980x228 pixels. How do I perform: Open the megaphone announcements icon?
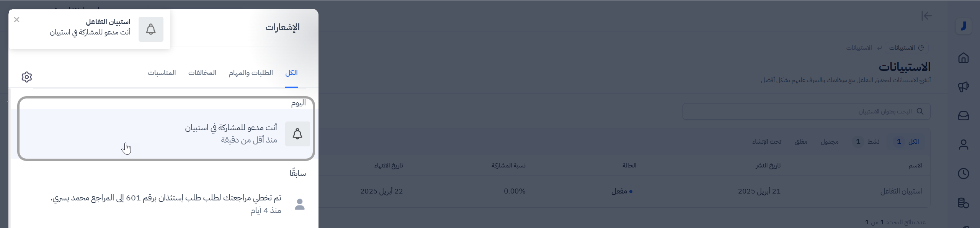(x=963, y=87)
